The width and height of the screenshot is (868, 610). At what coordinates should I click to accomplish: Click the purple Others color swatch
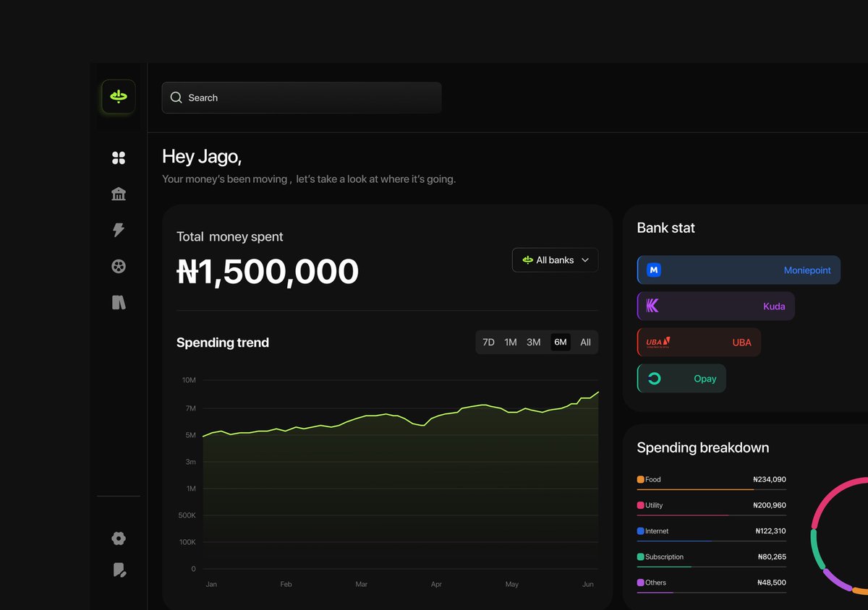click(x=641, y=583)
